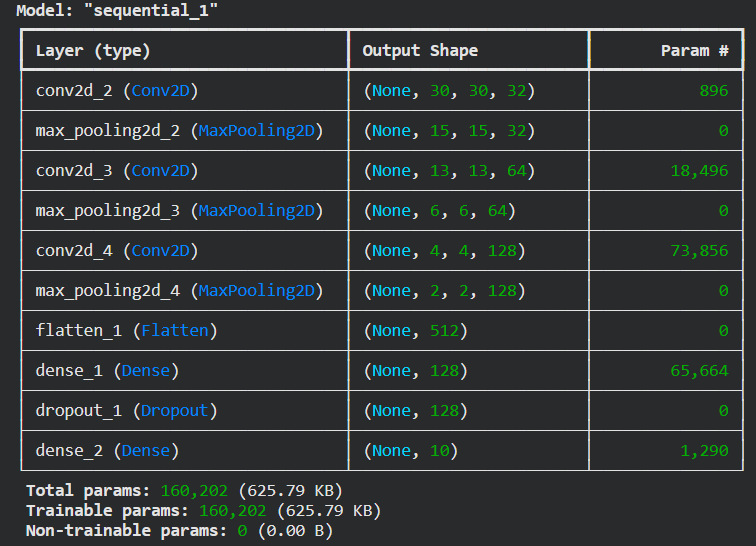This screenshot has width=756, height=546.
Task: Select the conv2d_4 (Conv2D) layer name
Action: (117, 251)
